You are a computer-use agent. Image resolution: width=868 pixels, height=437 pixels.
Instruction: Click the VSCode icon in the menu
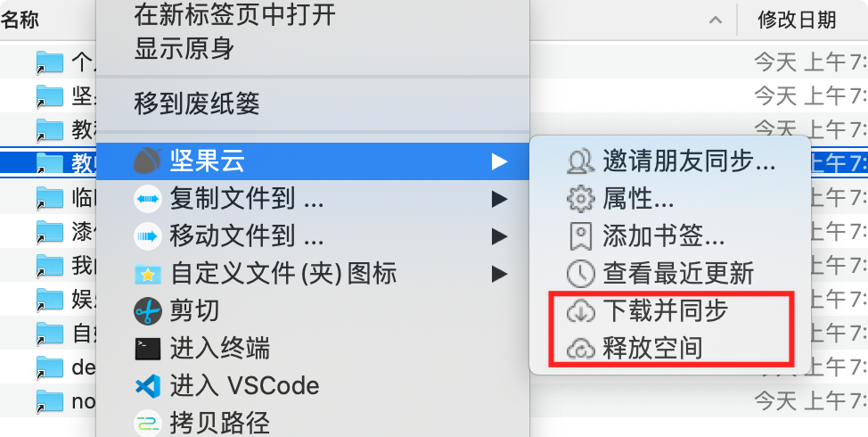point(148,386)
